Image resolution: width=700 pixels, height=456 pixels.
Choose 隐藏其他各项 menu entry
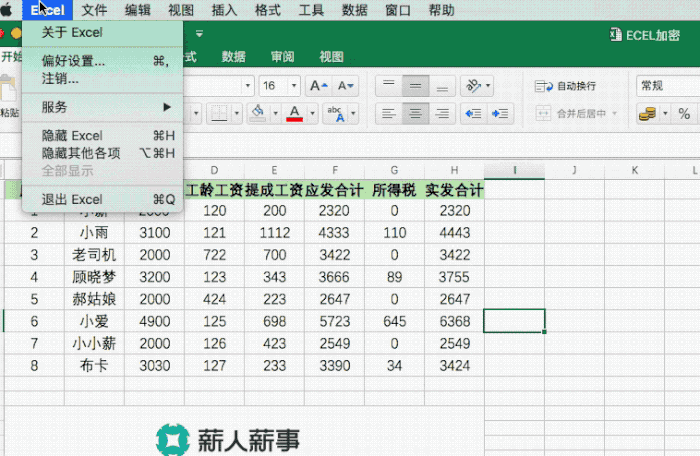click(102, 153)
